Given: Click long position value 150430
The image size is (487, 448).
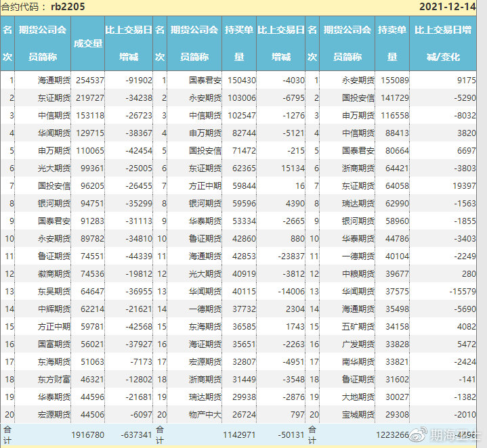Looking at the screenshot, I should coord(242,81).
